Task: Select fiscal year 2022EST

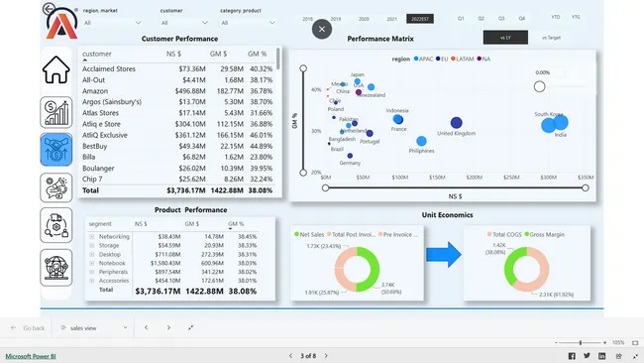Action: tap(420, 19)
